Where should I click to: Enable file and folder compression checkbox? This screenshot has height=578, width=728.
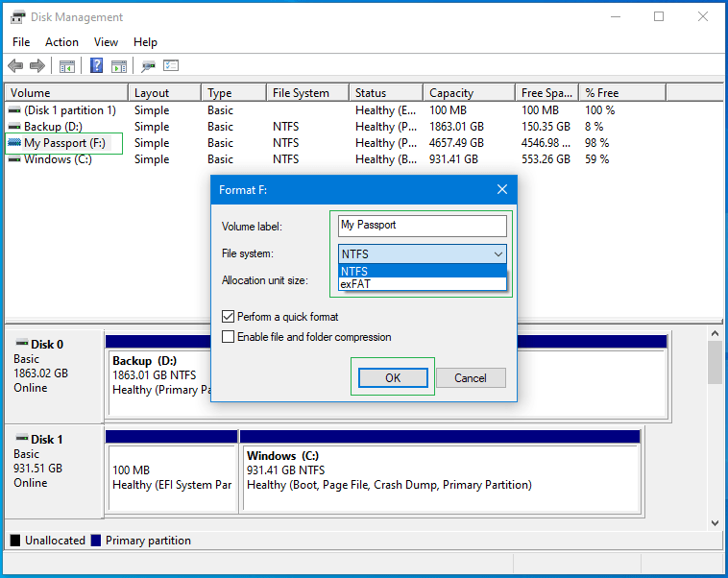pos(229,337)
